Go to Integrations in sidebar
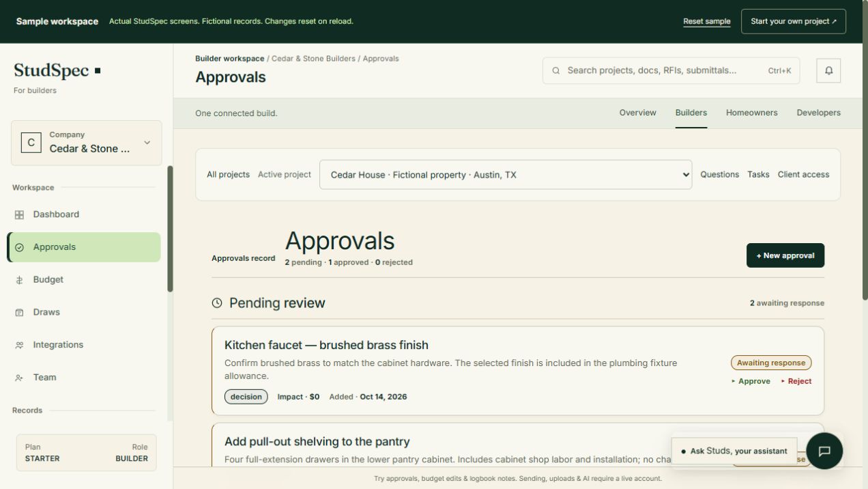 pyautogui.click(x=84, y=345)
